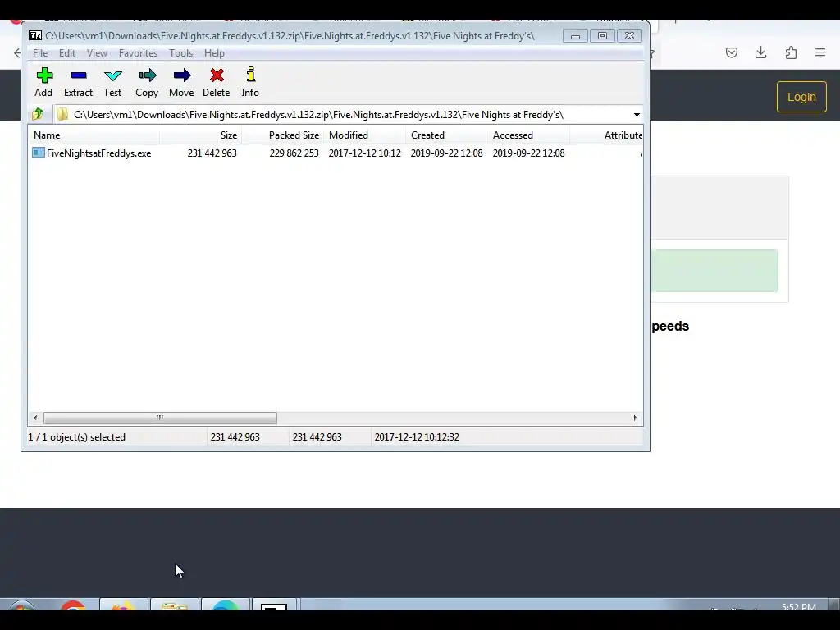The width and height of the screenshot is (840, 630).
Task: Copy the selected file
Action: 147,82
